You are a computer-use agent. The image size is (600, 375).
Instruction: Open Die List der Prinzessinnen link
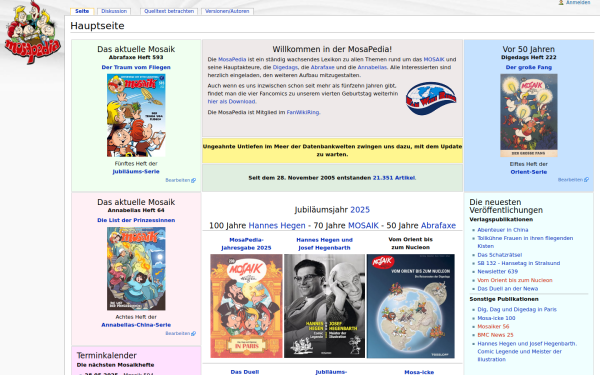(136, 220)
